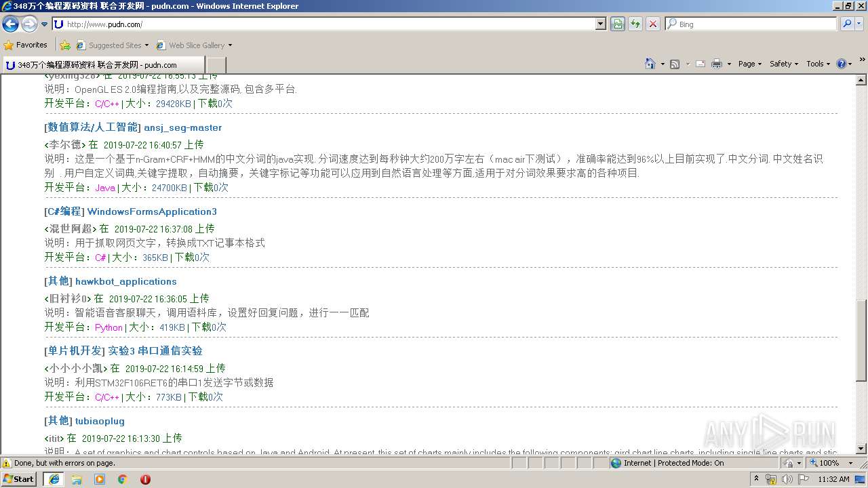The image size is (868, 488).
Task: Click the browser Forward arrow button
Action: coord(29,24)
